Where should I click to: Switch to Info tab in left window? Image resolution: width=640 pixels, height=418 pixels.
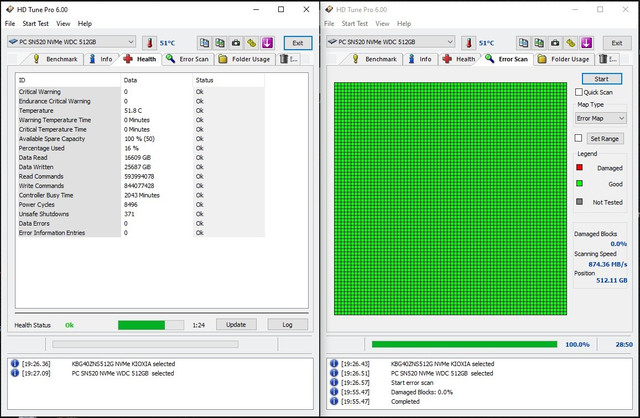101,59
